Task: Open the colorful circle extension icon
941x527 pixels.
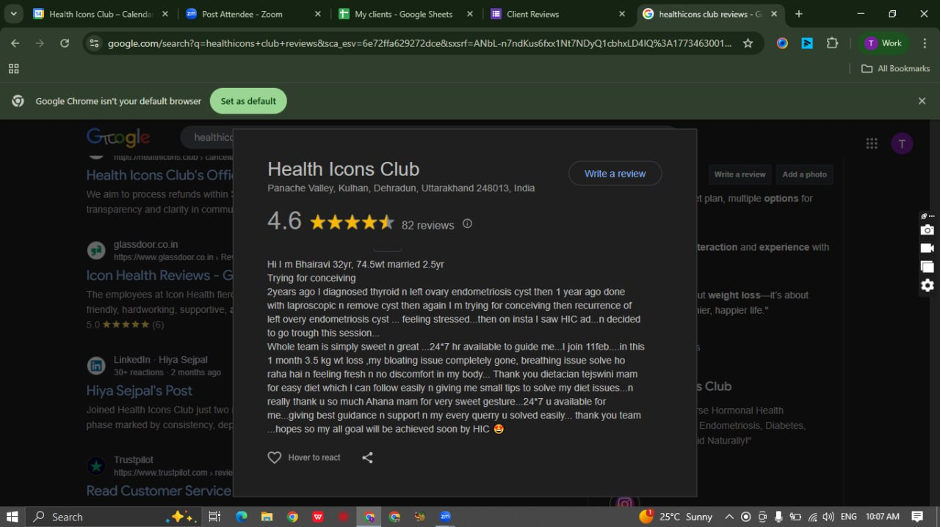Action: (782, 43)
